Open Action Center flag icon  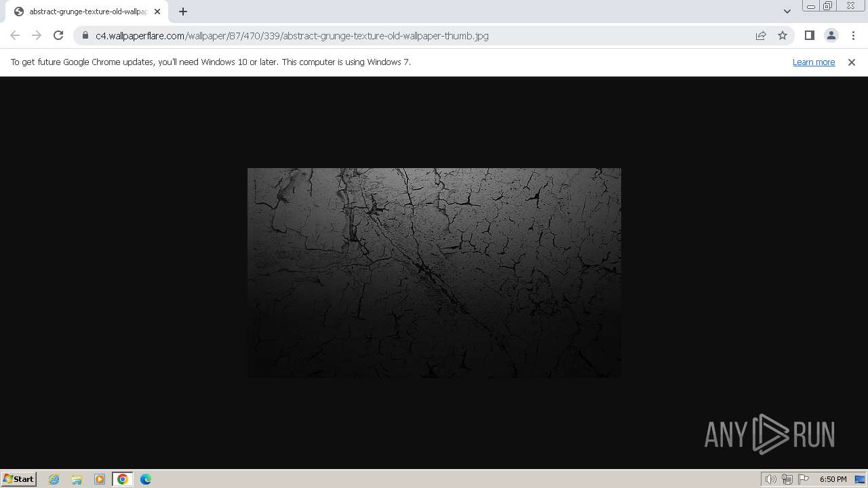(804, 479)
